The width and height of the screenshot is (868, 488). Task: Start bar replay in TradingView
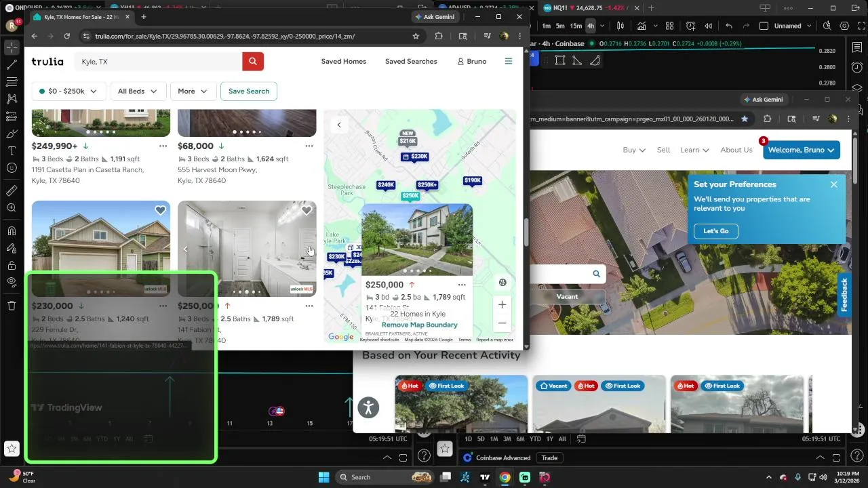point(709,26)
